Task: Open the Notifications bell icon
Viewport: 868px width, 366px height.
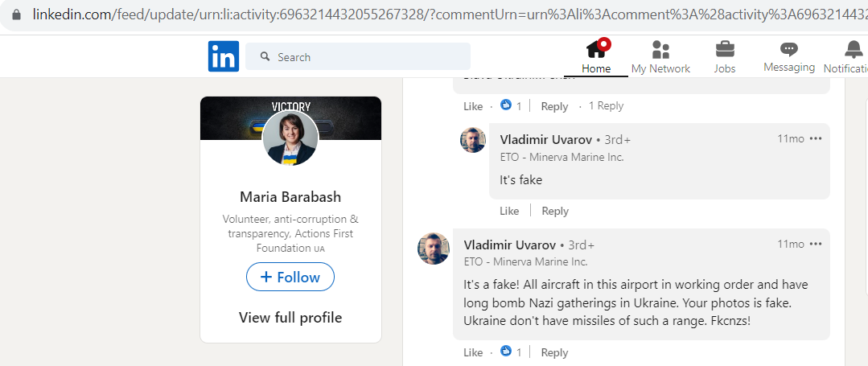Action: (x=853, y=50)
